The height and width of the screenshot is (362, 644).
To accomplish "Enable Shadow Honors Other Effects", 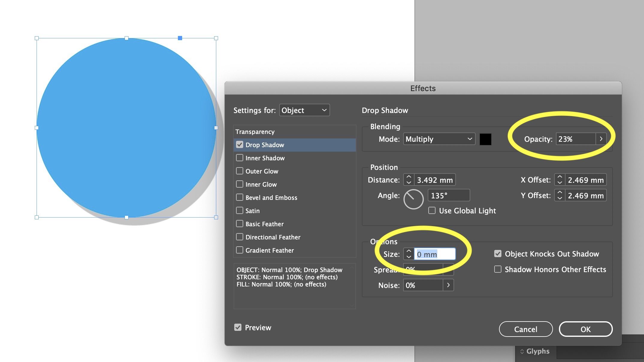I will [x=498, y=269].
